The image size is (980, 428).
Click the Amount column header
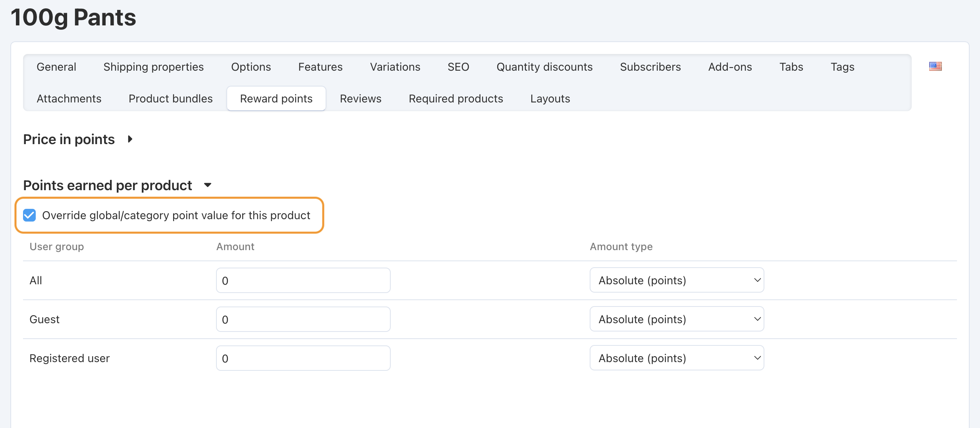pos(235,247)
